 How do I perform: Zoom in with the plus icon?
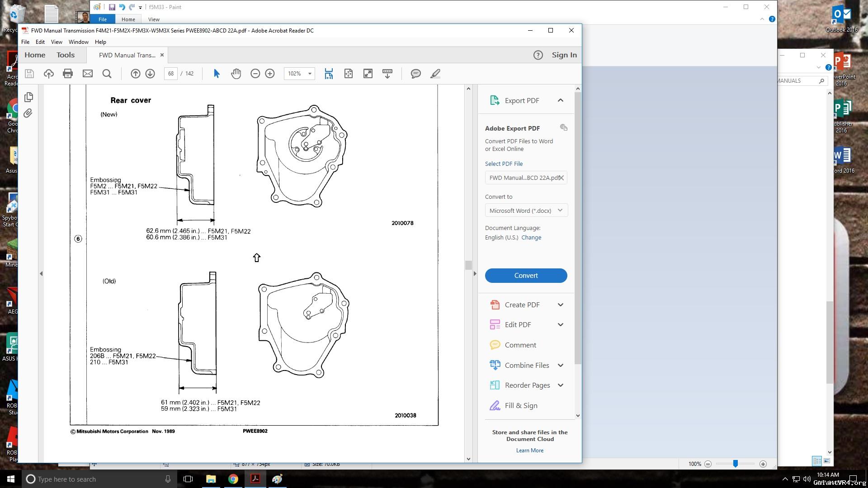(270, 74)
